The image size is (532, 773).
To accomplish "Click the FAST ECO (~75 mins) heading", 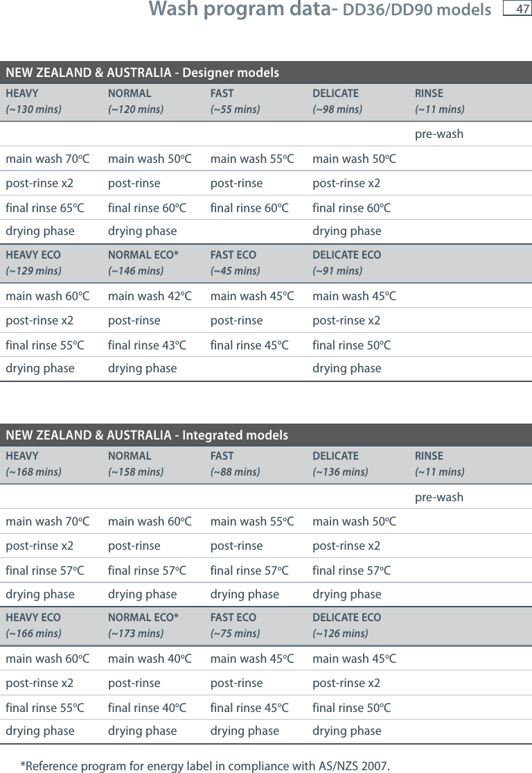I will 236,625.
